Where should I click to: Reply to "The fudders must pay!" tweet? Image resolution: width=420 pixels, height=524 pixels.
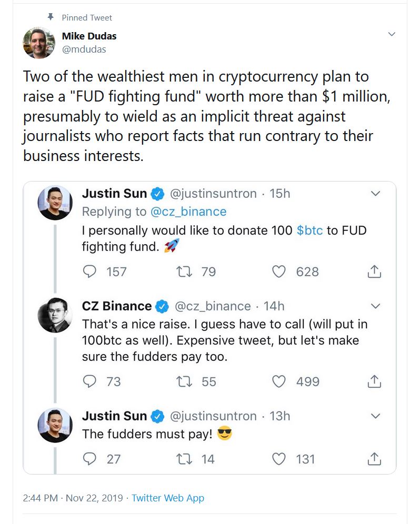coord(91,459)
